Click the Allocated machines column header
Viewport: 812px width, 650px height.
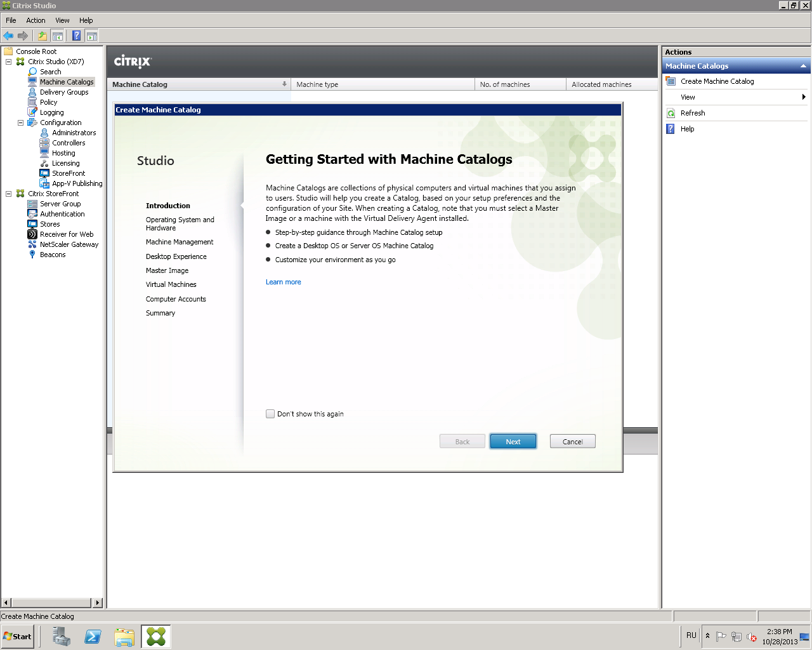click(612, 84)
